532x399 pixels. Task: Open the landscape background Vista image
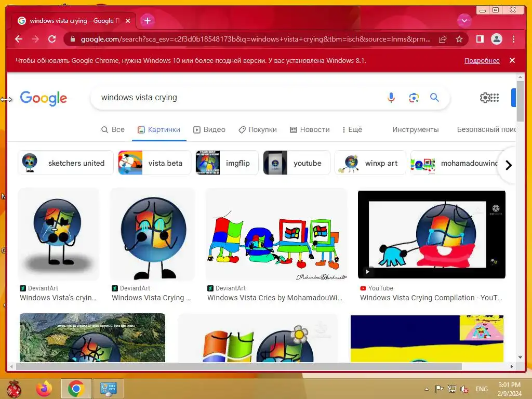(x=92, y=338)
